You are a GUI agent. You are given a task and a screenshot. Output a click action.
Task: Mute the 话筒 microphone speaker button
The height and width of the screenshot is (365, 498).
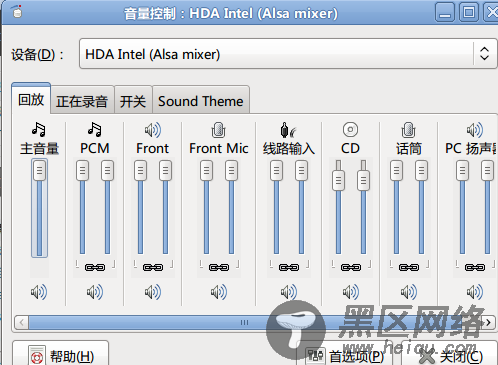click(409, 292)
